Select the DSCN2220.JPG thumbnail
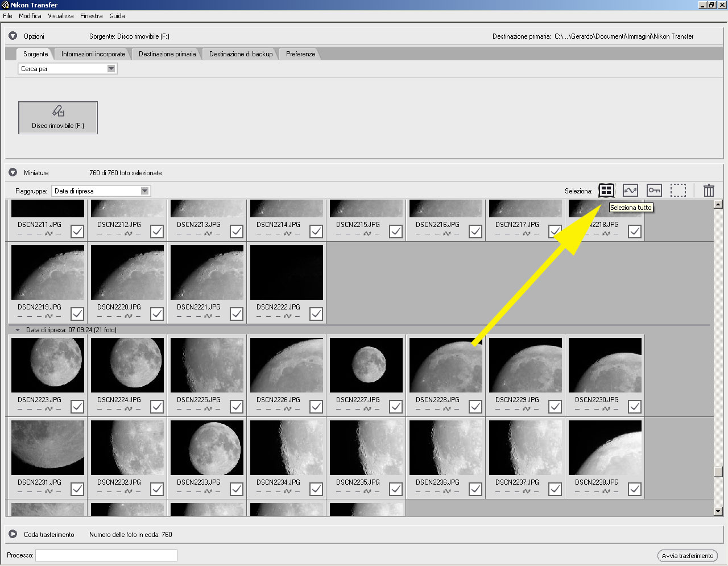The height and width of the screenshot is (566, 728). tap(127, 272)
